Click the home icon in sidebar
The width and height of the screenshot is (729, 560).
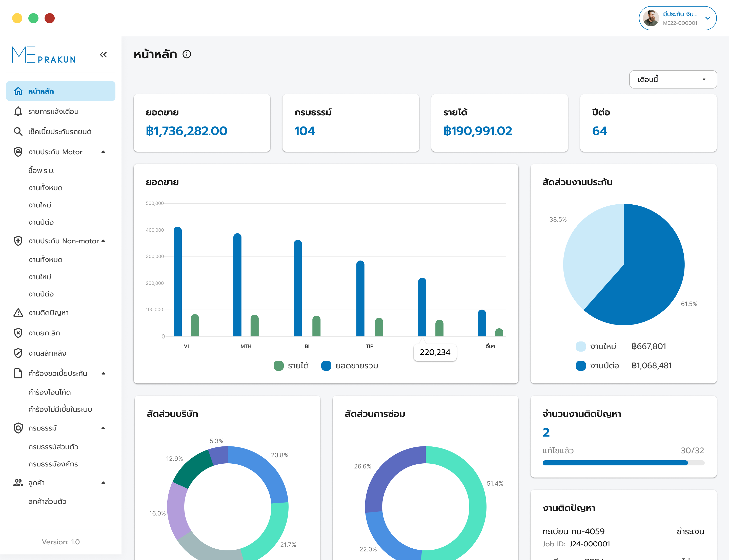18,91
